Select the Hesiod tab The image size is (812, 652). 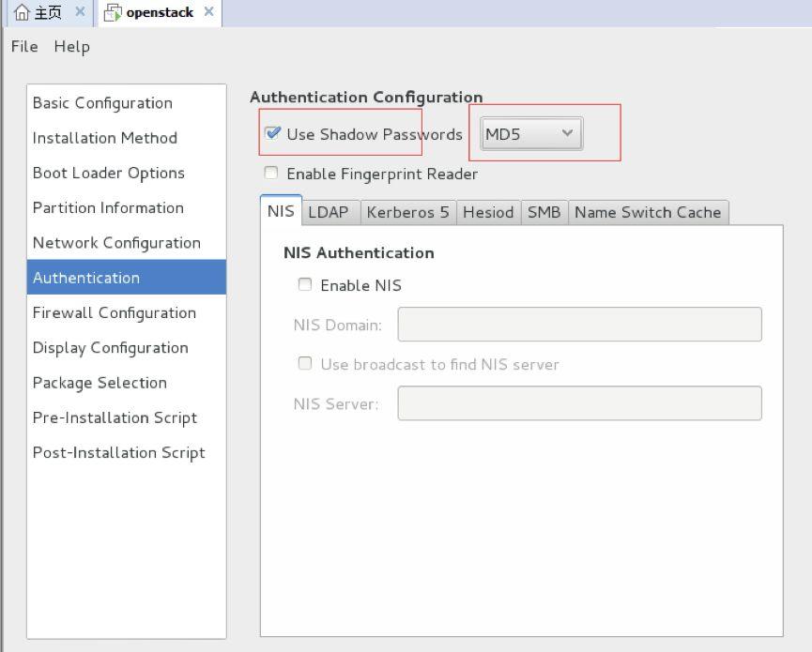click(x=488, y=212)
